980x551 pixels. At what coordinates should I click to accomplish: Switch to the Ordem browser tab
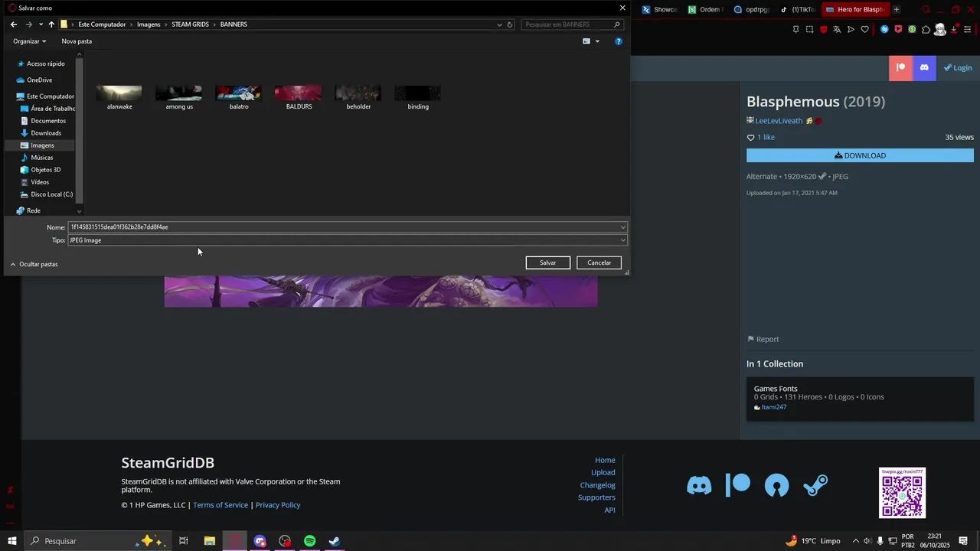pos(705,9)
